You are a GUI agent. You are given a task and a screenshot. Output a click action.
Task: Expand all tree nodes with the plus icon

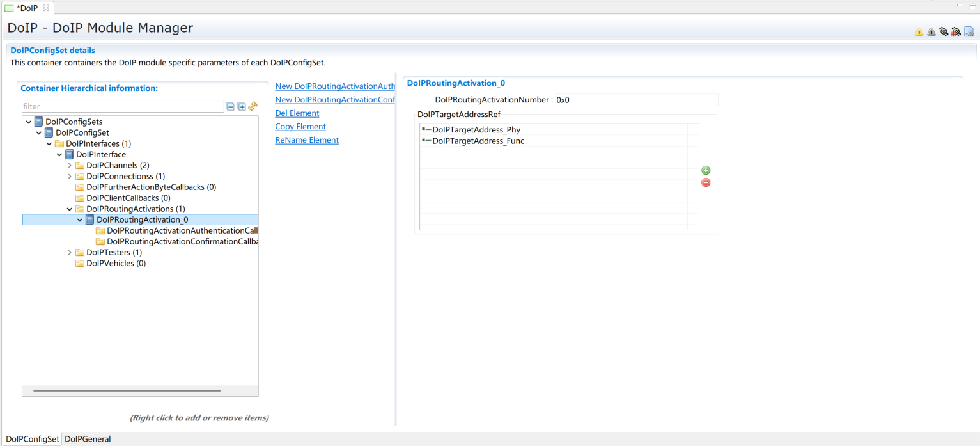click(242, 107)
